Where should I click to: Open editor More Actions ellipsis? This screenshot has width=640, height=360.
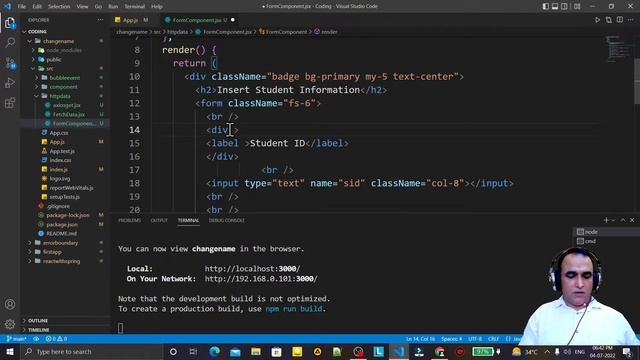[x=631, y=20]
